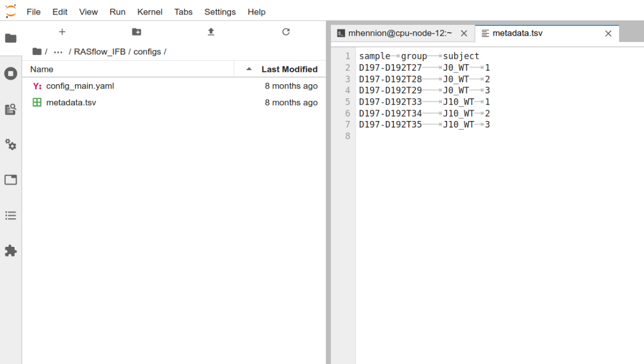
Task: Open the Commands palette sidebar icon
Action: 11,109
